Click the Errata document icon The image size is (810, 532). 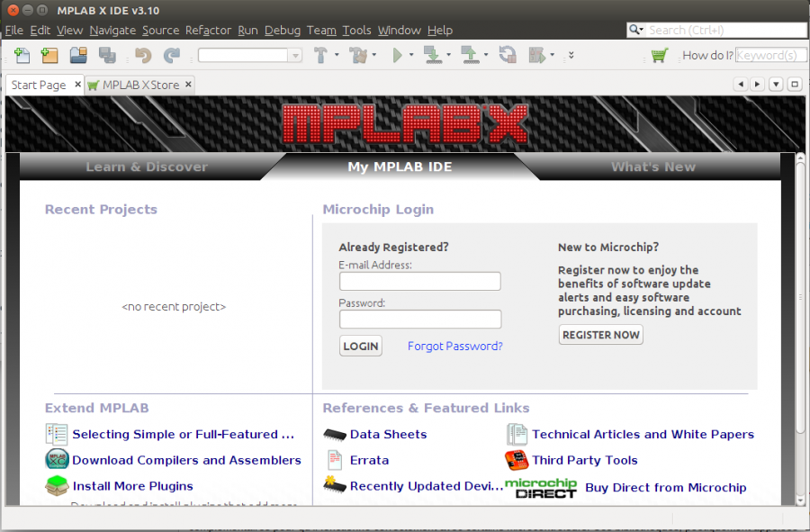[335, 460]
